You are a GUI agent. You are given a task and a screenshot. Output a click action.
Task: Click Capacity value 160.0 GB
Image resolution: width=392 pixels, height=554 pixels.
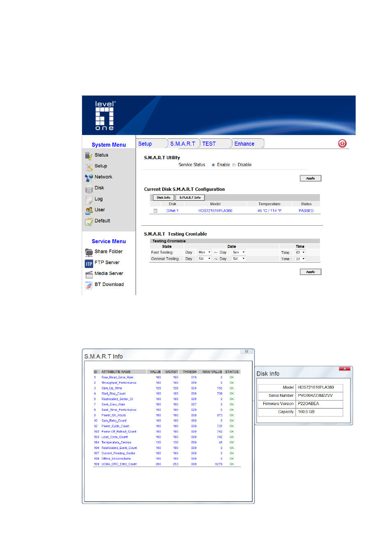coord(306,412)
